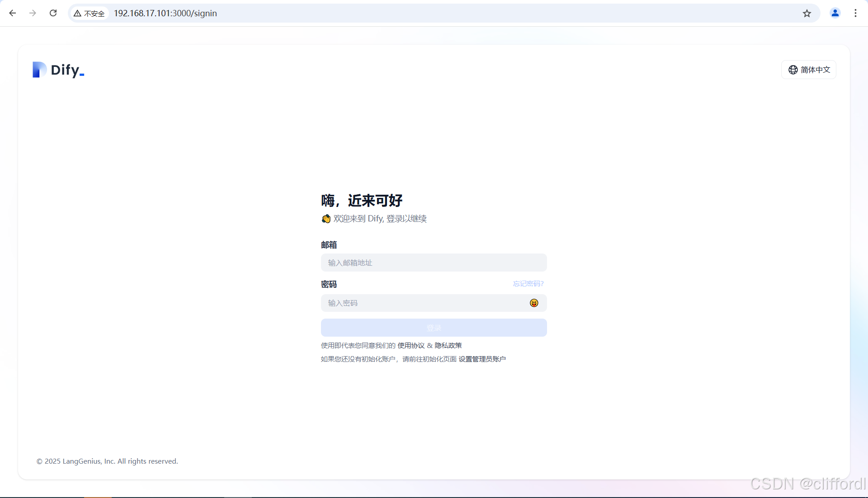The width and height of the screenshot is (868, 498).
Task: Open the 忘记密码? link
Action: coord(528,284)
